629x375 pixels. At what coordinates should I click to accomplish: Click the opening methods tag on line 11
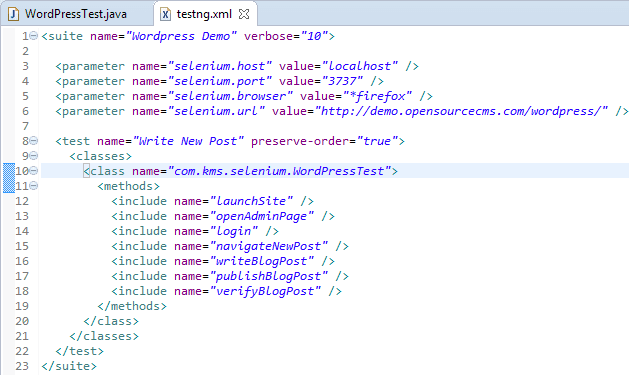[x=128, y=186]
